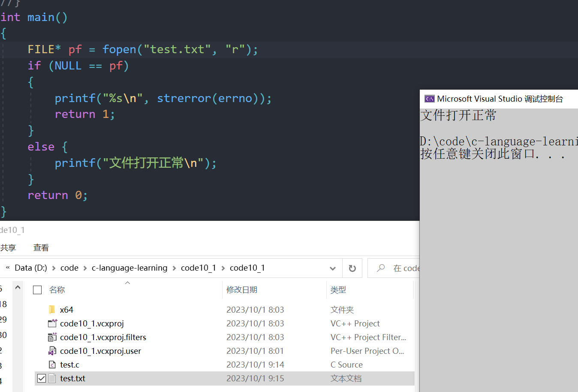Click the last code10_1 breadcrumb segment
The height and width of the screenshot is (392, 578).
coord(247,268)
